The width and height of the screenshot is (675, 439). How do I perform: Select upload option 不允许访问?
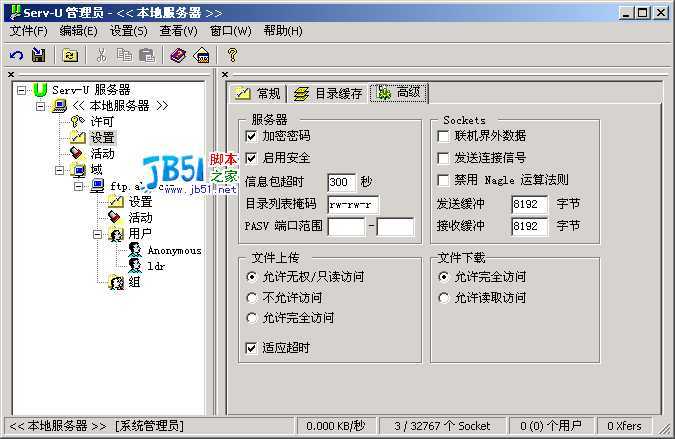(x=251, y=297)
